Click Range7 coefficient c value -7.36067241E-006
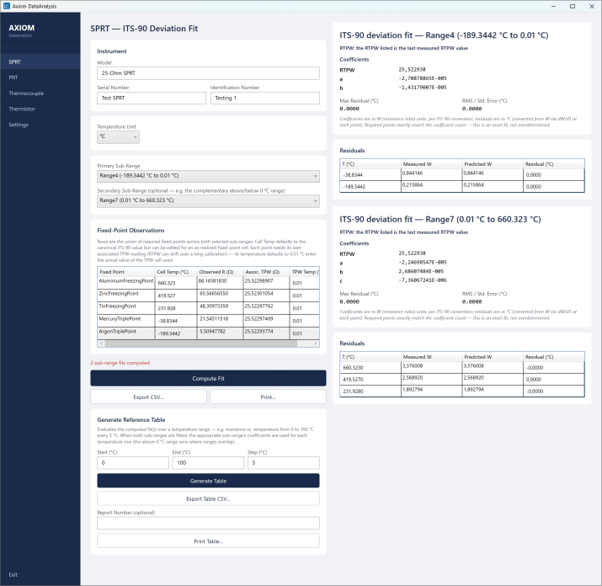Viewport: 602px width, 586px height. (x=422, y=280)
